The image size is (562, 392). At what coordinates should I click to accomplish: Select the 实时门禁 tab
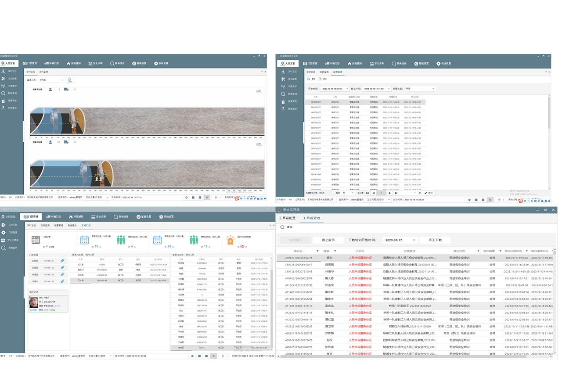(x=86, y=225)
